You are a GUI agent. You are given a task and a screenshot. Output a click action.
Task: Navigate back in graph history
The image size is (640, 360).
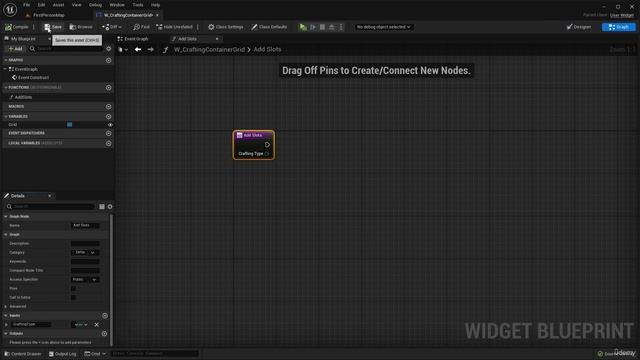click(x=138, y=49)
